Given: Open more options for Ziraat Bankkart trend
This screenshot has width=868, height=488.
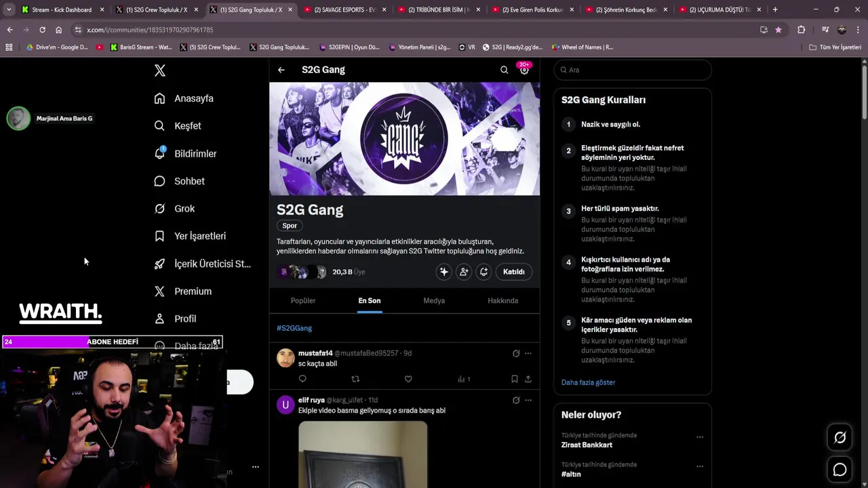Looking at the screenshot, I should (x=700, y=437).
